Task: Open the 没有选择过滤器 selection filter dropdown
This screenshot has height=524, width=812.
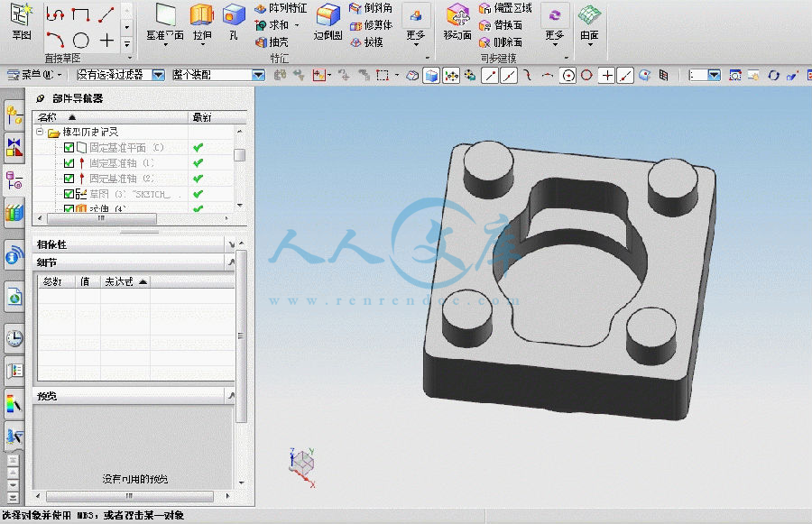Action: (158, 75)
